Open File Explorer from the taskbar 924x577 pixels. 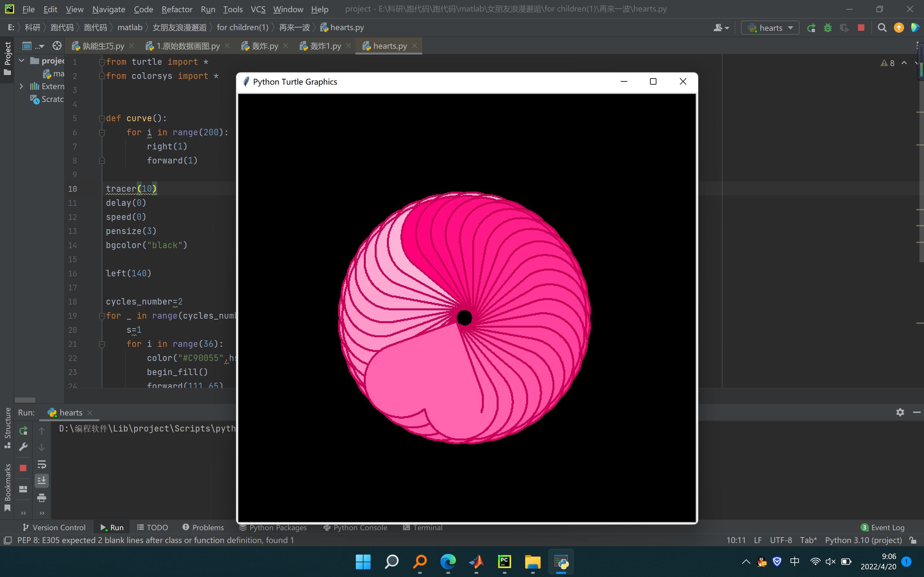[532, 562]
